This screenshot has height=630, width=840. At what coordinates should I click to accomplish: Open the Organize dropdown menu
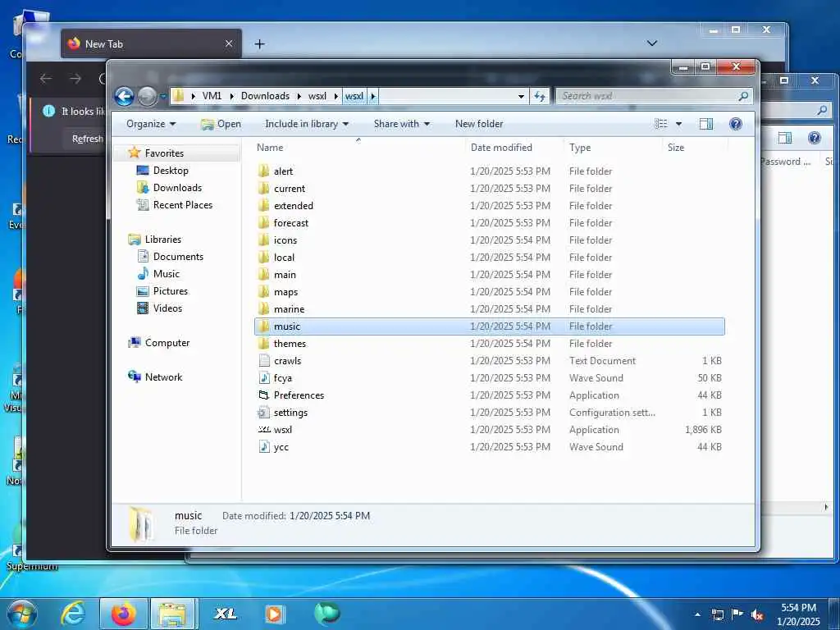[151, 124]
